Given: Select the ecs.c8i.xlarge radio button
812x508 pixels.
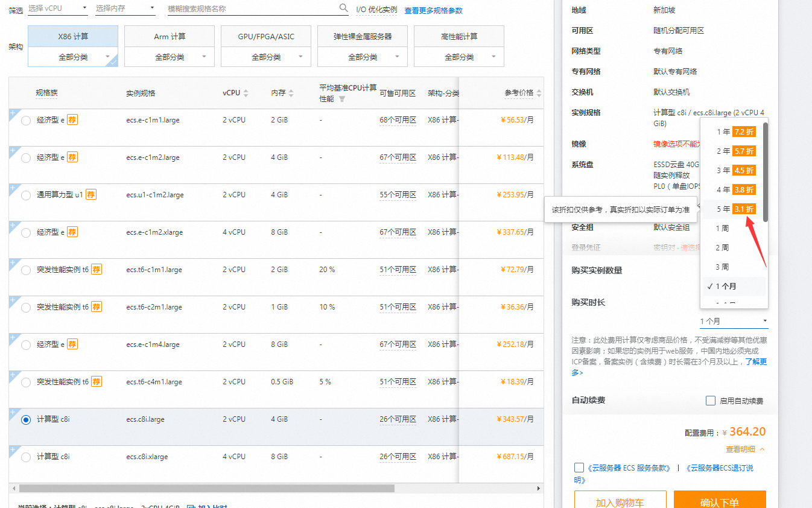Looking at the screenshot, I should tap(26, 457).
